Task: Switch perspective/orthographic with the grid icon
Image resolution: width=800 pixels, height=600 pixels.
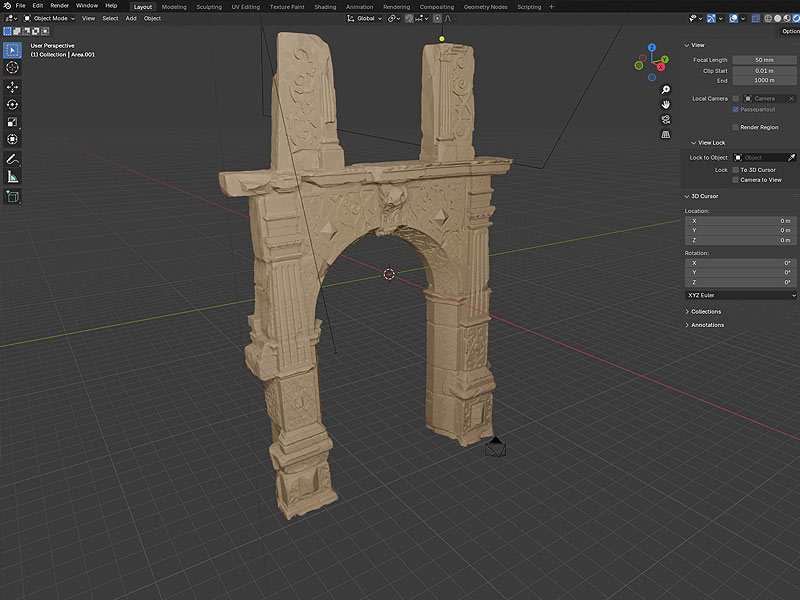Action: coord(666,135)
